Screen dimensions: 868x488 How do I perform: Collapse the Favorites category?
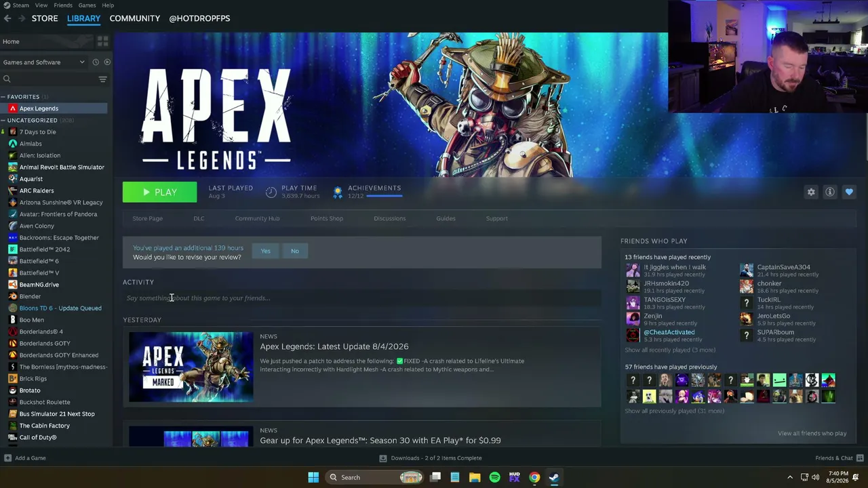click(x=4, y=97)
